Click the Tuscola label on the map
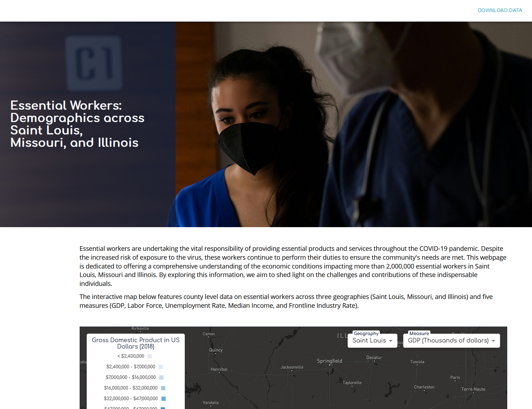Screen dimensions: 532x409 [417, 362]
